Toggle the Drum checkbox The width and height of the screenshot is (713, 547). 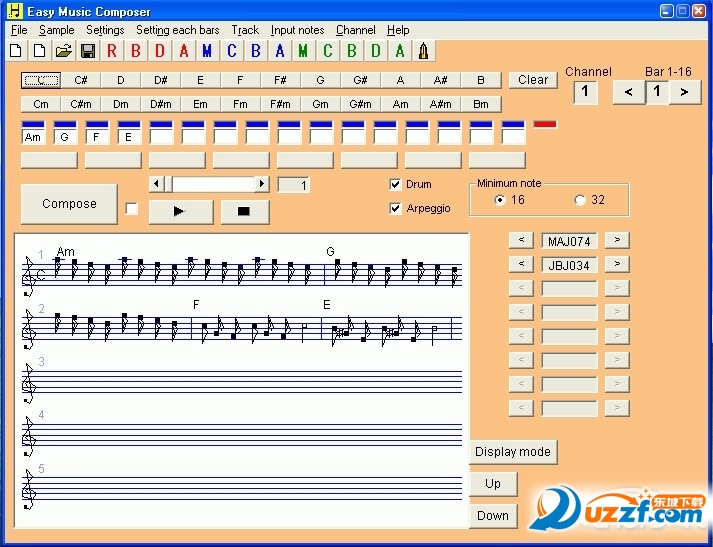(x=395, y=184)
